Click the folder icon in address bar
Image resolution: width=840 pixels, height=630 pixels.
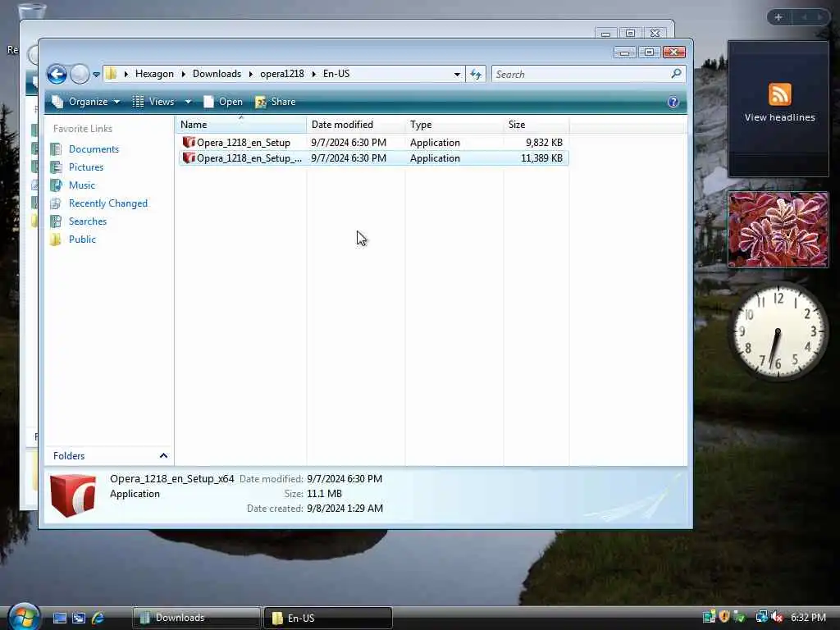click(x=111, y=73)
